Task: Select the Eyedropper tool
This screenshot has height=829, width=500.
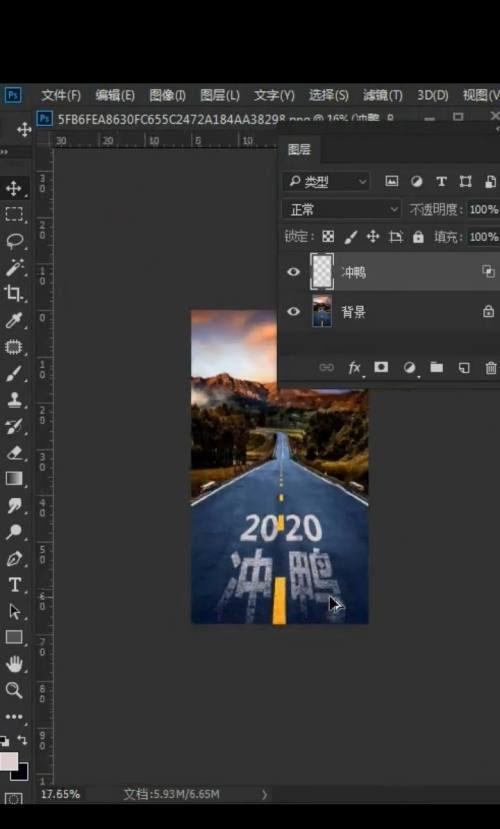Action: 14,320
